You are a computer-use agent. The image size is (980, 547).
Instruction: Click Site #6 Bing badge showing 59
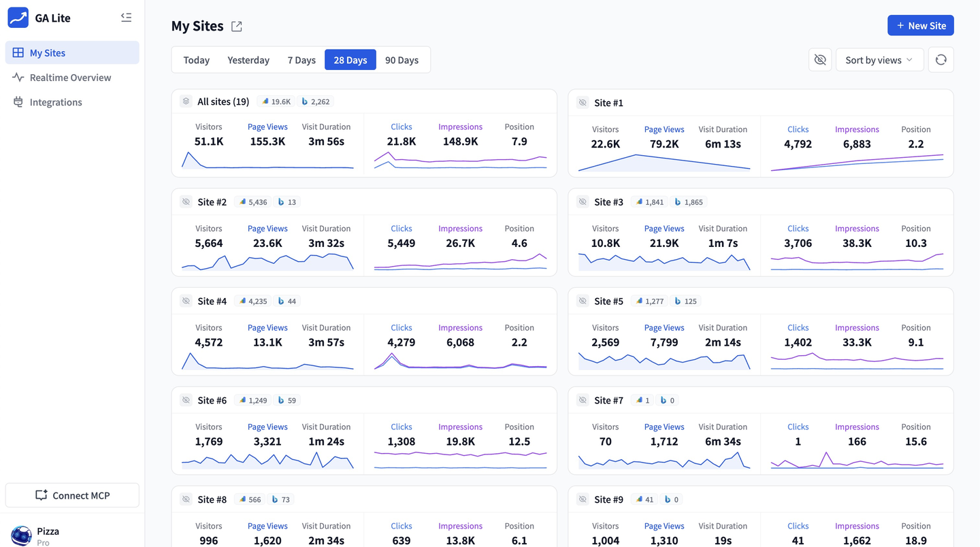tap(287, 400)
